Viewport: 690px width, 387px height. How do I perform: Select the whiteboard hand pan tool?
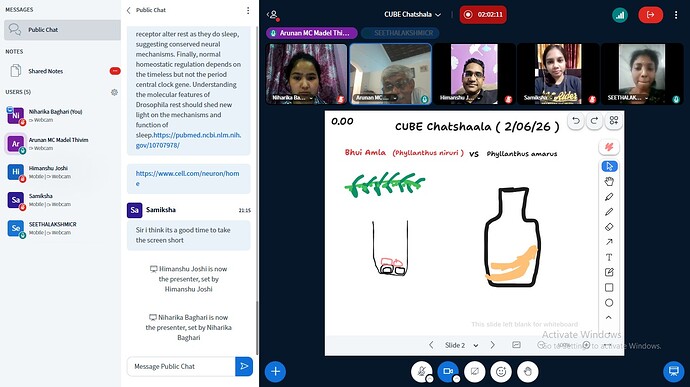pos(609,181)
